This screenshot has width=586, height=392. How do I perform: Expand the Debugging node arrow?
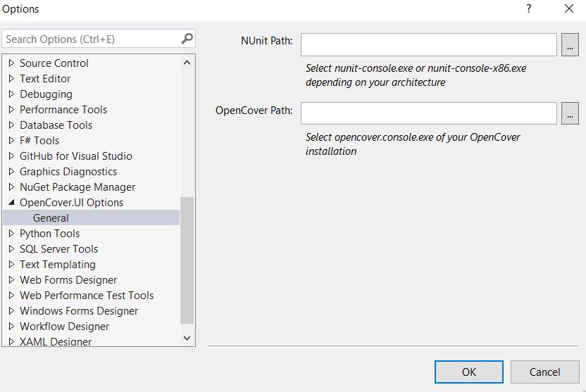11,94
